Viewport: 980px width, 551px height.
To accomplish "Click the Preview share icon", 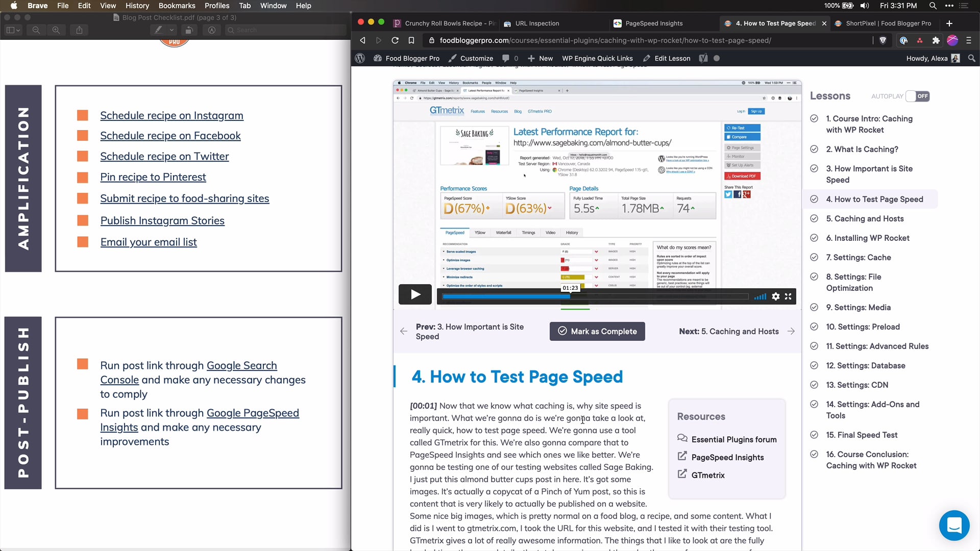I will click(79, 31).
